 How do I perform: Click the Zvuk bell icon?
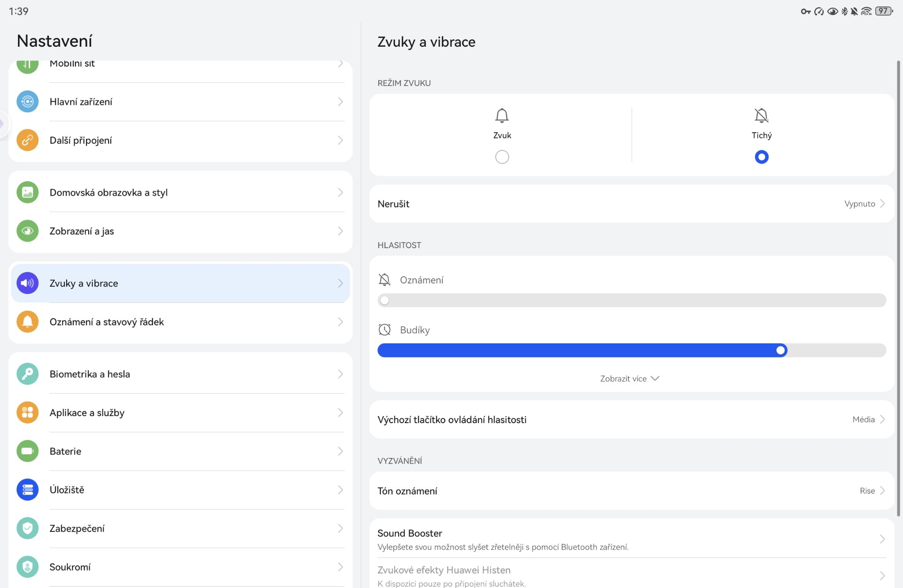tap(502, 116)
